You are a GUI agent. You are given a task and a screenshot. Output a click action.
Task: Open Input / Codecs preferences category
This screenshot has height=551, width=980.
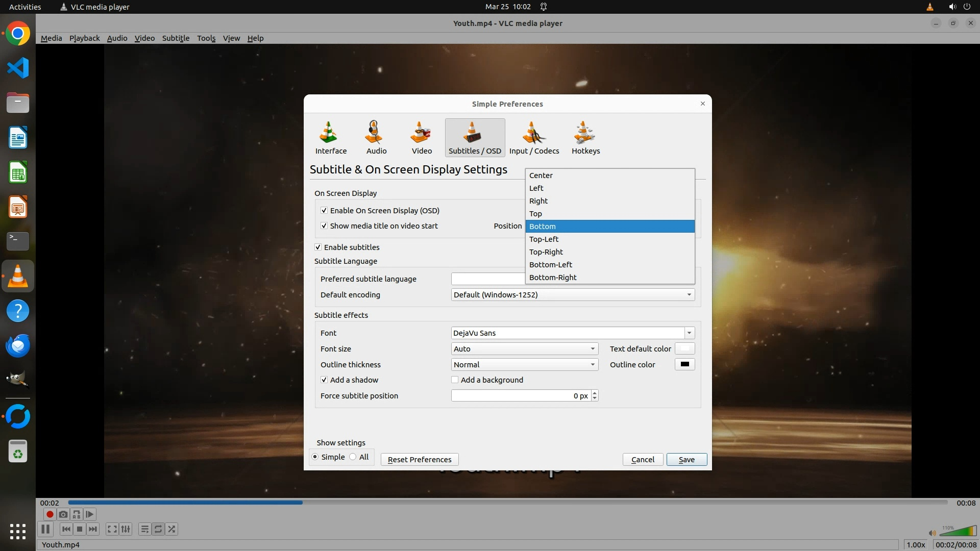pyautogui.click(x=534, y=137)
